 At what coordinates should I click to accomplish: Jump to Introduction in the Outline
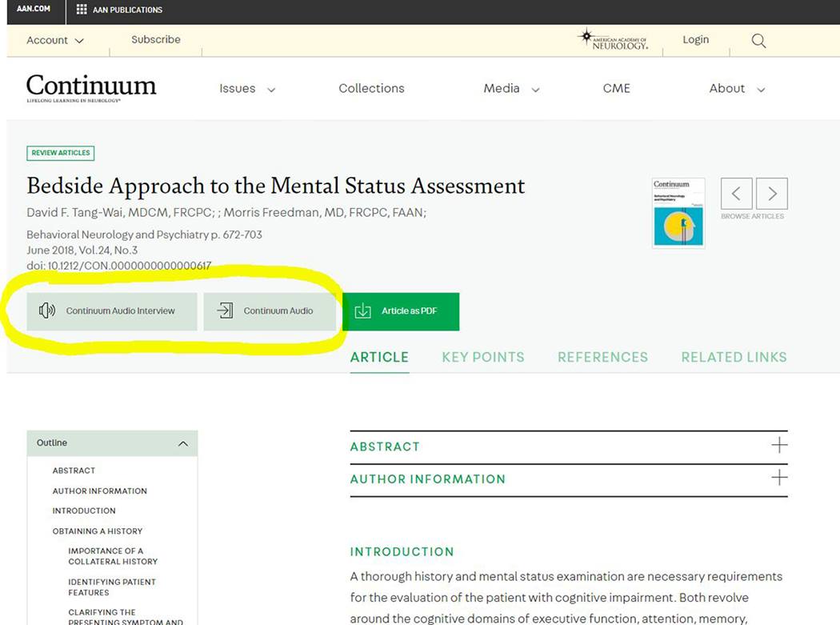[84, 511]
